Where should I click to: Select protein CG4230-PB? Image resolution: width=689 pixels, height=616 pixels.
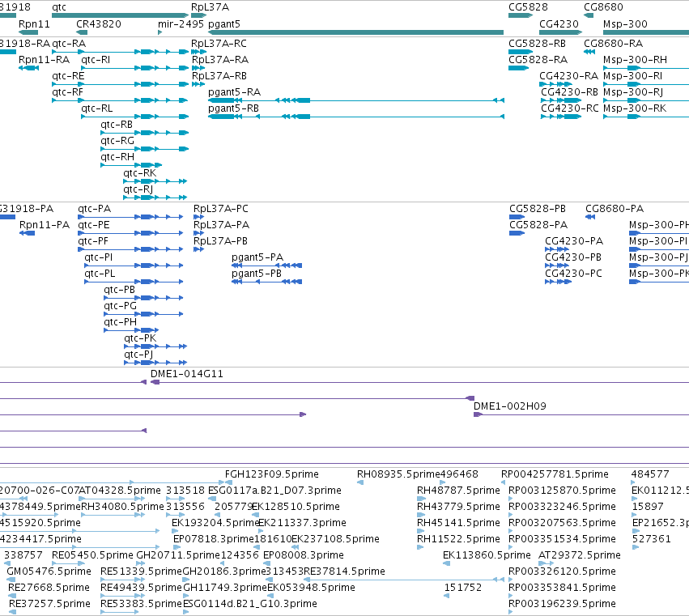click(557, 266)
